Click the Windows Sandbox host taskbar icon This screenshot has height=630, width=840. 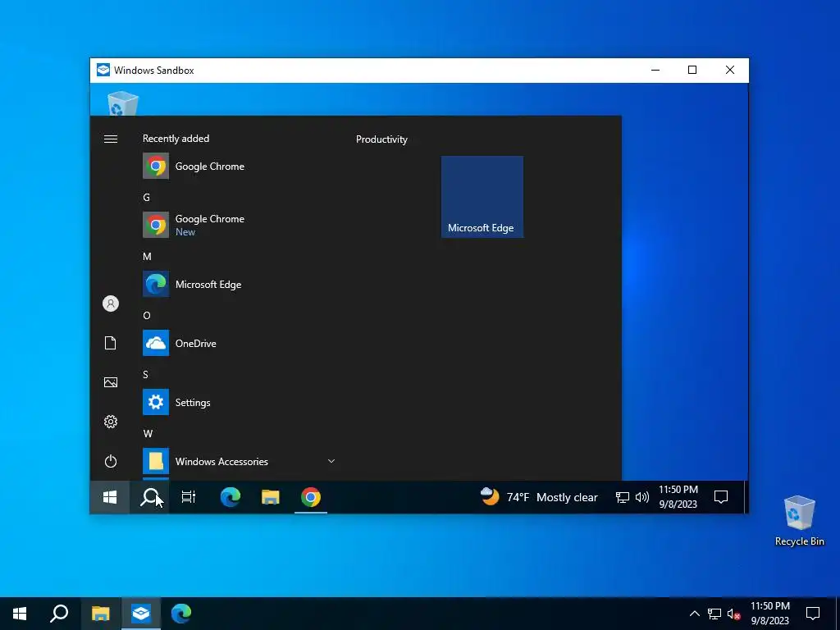coord(141,614)
